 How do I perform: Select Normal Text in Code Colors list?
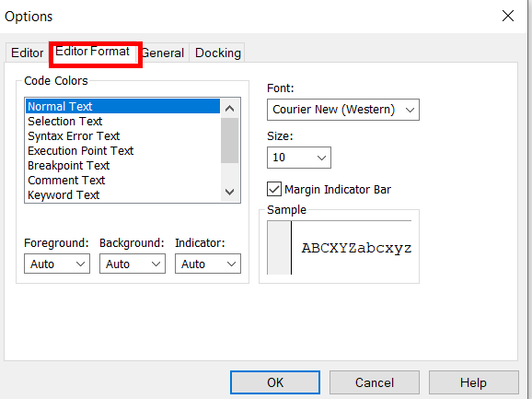click(x=122, y=106)
